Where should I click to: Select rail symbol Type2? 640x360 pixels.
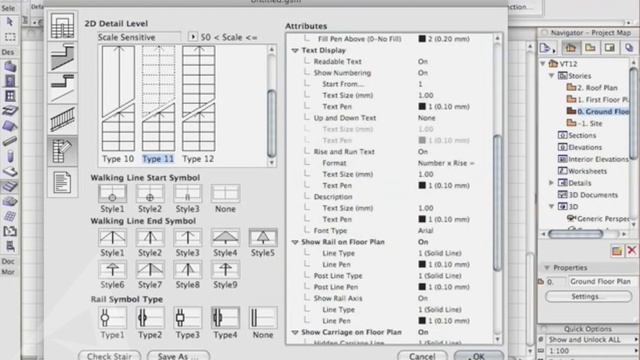[150, 318]
